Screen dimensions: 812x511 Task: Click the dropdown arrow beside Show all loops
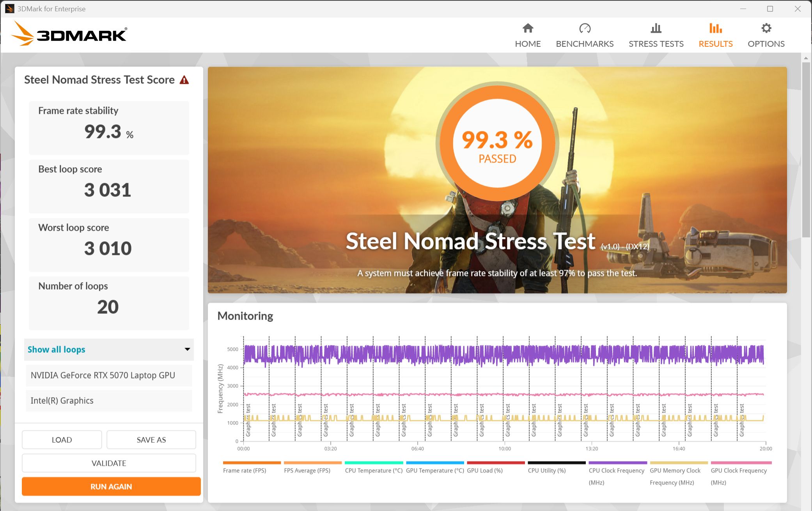coord(187,350)
